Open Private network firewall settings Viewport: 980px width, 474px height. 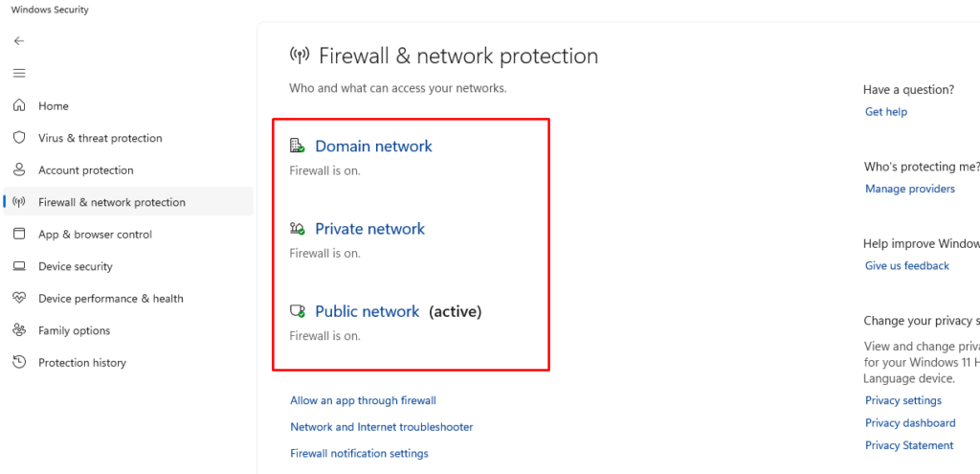(x=369, y=229)
